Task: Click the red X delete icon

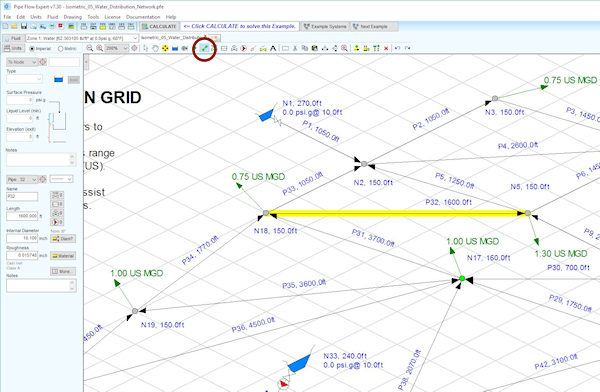Action: point(386,48)
